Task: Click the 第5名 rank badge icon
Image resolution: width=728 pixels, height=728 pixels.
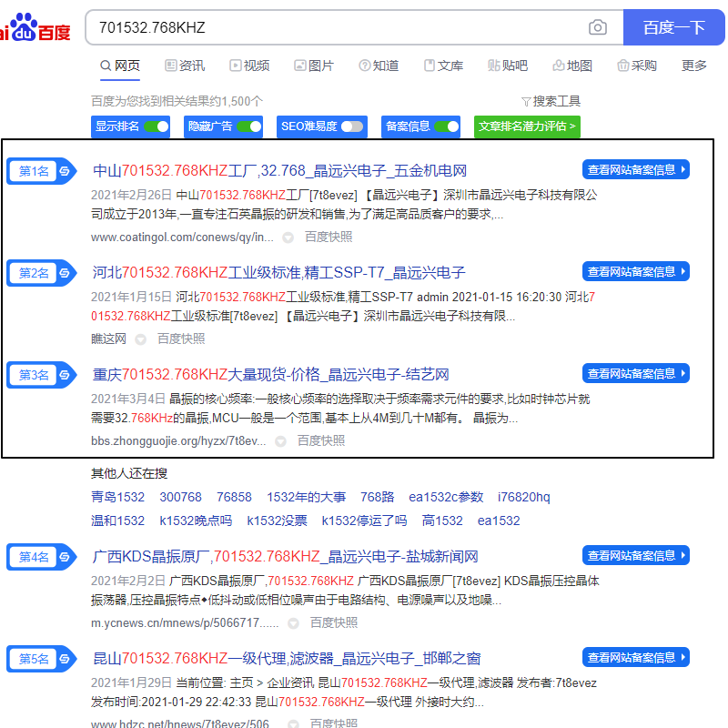Action: [x=42, y=658]
